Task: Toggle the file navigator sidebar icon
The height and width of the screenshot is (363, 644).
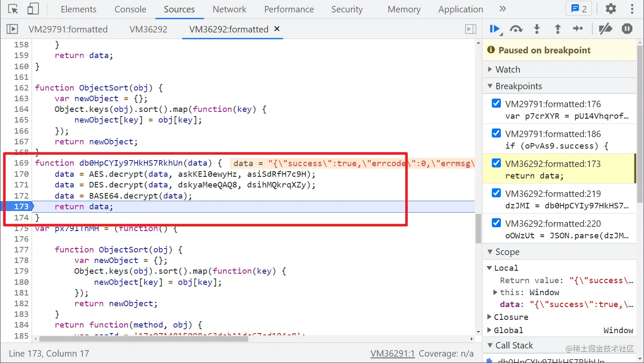Action: [x=12, y=29]
